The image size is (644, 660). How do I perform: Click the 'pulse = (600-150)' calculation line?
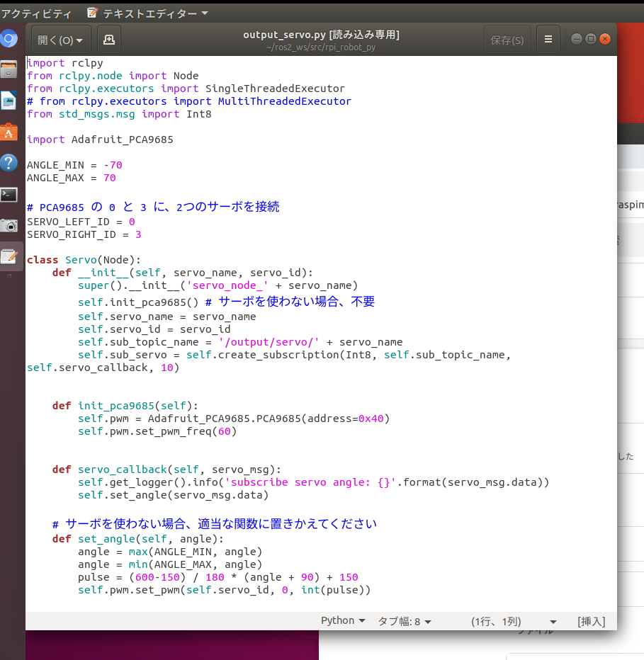(x=218, y=578)
